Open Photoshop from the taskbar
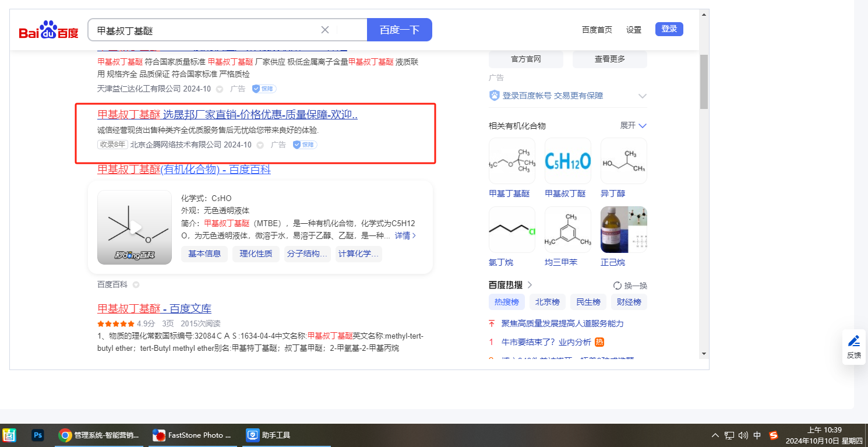This screenshot has width=868, height=447. [x=38, y=435]
